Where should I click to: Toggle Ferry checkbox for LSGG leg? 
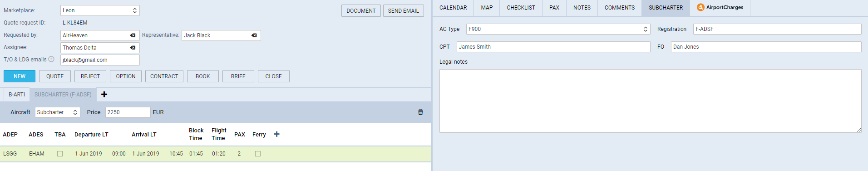(x=258, y=154)
